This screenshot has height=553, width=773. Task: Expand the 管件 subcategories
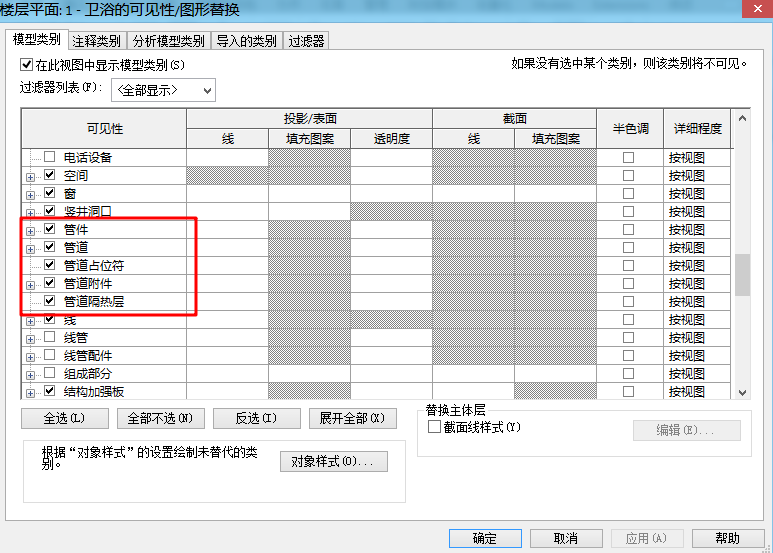click(x=31, y=231)
